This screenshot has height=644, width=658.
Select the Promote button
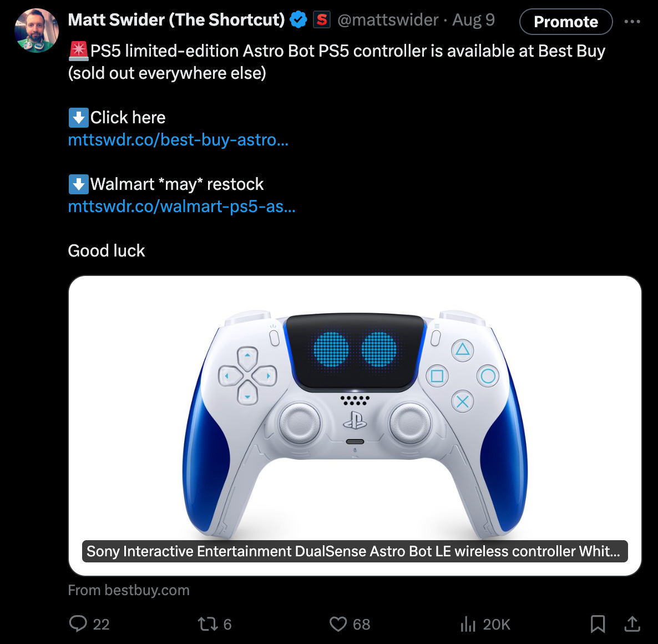[565, 22]
